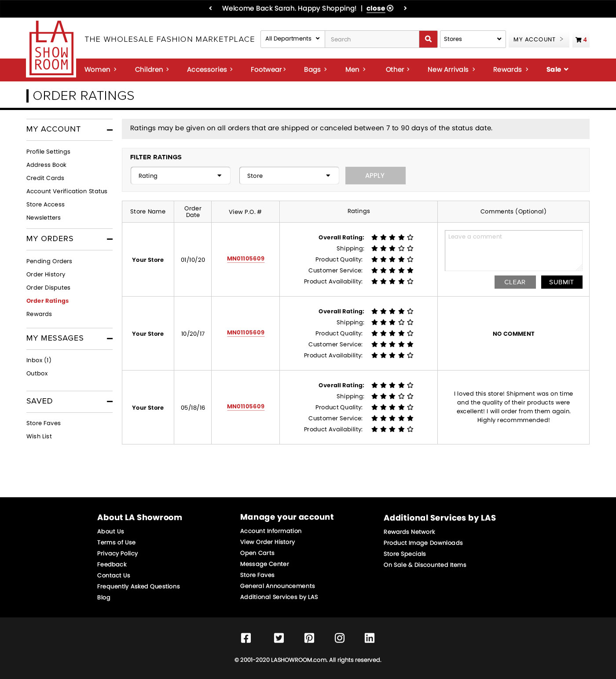Open the Store filter dropdown
The width and height of the screenshot is (616, 679).
[289, 176]
